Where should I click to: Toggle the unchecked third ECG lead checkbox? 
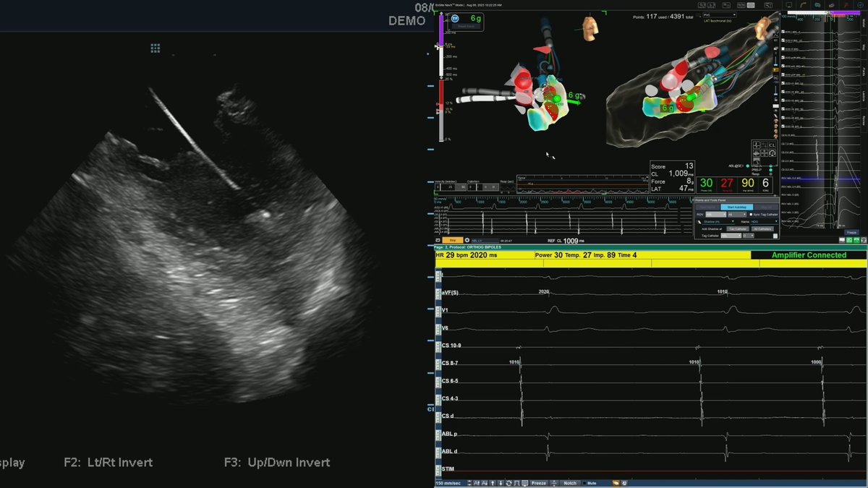click(x=783, y=49)
